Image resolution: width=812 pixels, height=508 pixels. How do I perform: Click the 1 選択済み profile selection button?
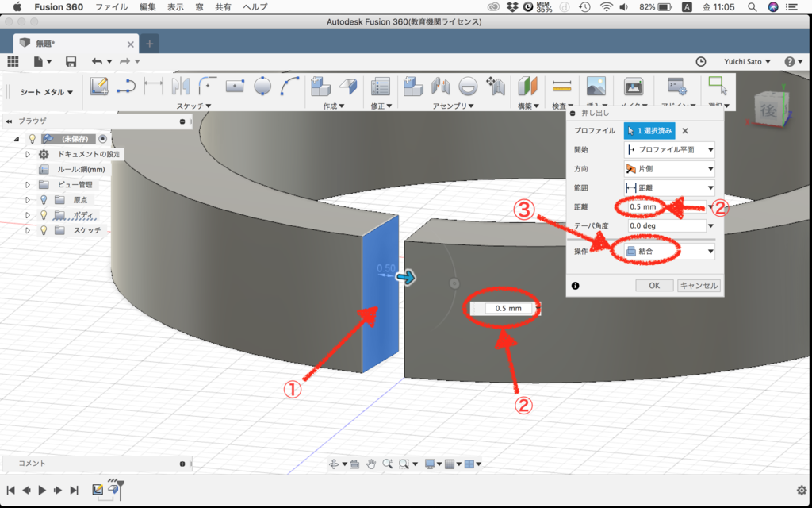650,131
